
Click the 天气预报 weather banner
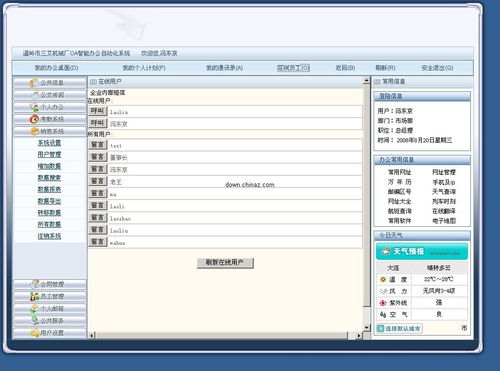[422, 251]
